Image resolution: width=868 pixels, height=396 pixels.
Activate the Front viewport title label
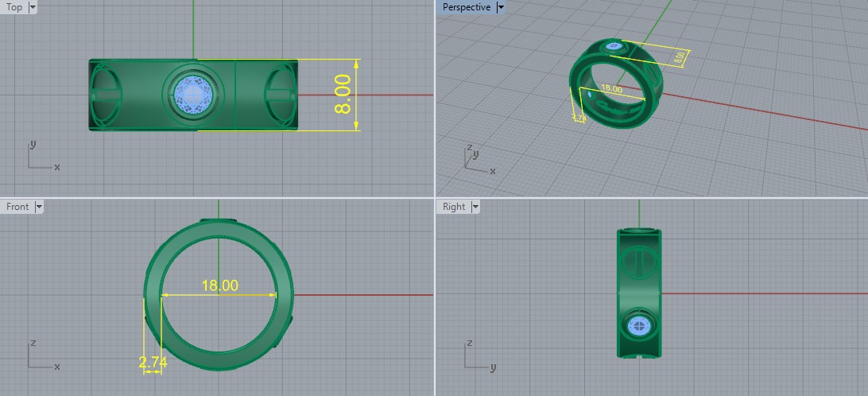point(17,207)
